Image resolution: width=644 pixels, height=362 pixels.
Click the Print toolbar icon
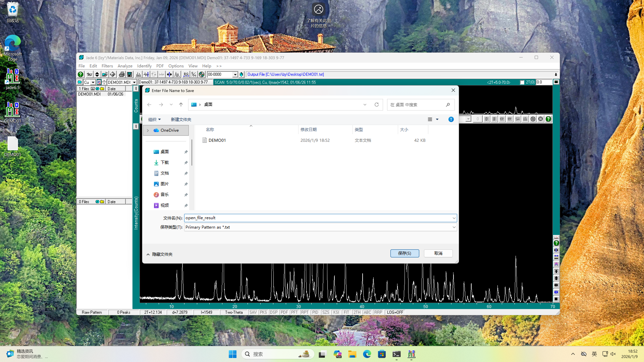click(121, 74)
